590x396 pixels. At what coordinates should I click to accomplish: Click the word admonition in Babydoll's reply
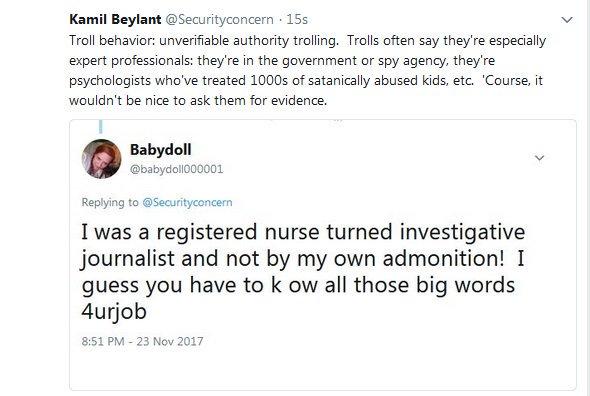(443, 259)
